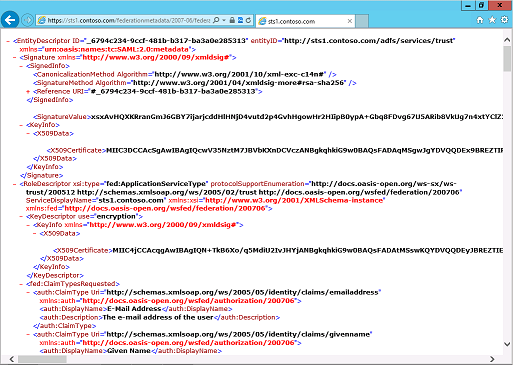Image resolution: width=513 pixels, height=365 pixels.
Task: Click 'The e-mail address of the user' description
Action: point(158,317)
